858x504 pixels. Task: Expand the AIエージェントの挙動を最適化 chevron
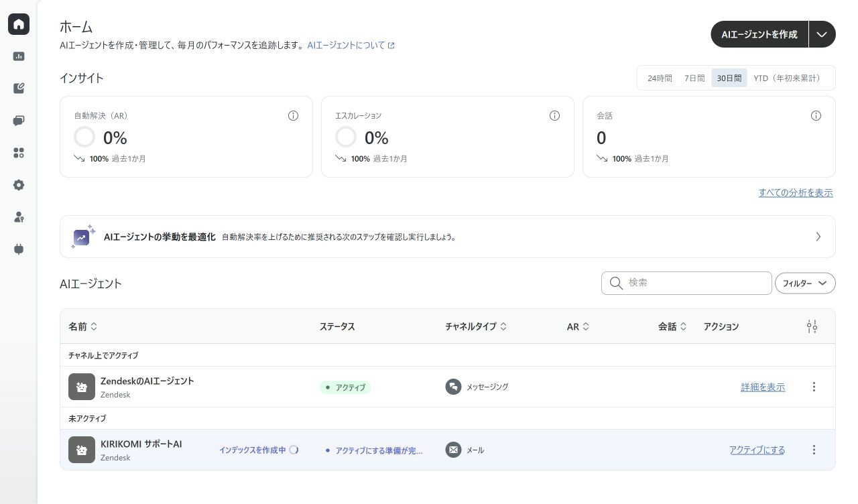coord(818,237)
